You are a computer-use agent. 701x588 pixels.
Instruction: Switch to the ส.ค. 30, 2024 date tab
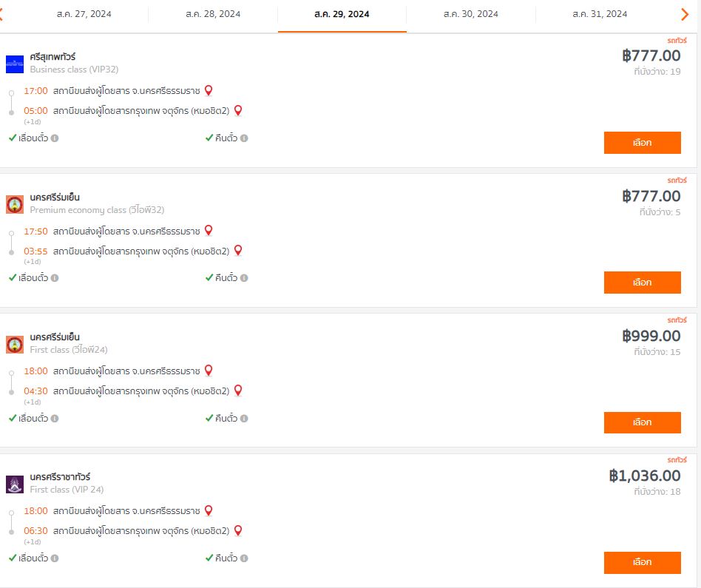pos(471,14)
